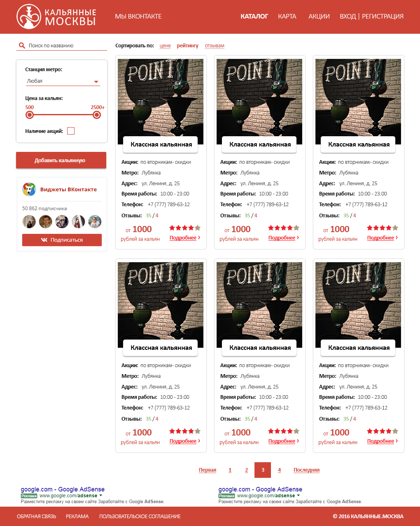The height and width of the screenshot is (526, 420).
Task: Click the hookah logo in the header
Action: [29, 16]
